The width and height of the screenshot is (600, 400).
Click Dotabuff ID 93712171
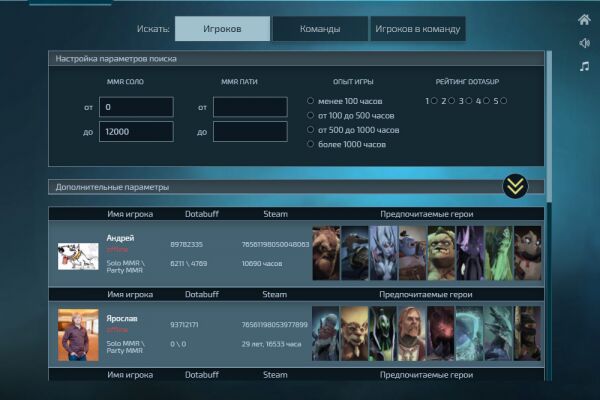coord(184,325)
